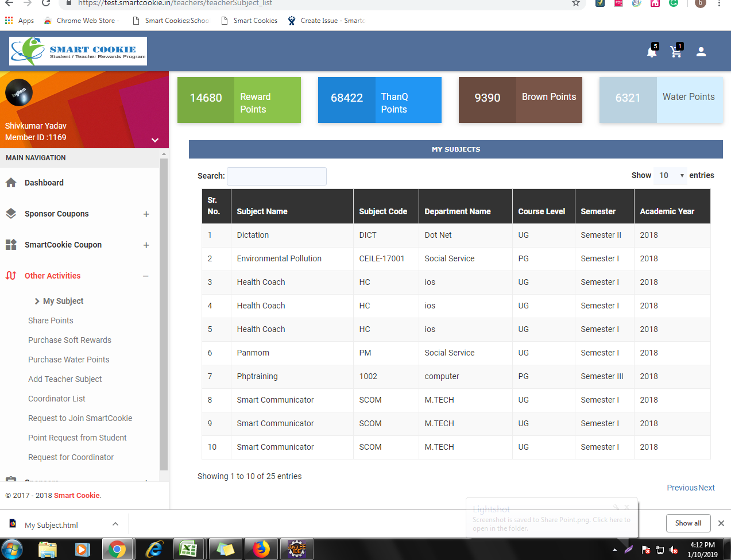Viewport: 731px width, 560px height.
Task: Collapse the Other Activities section
Action: (x=146, y=276)
